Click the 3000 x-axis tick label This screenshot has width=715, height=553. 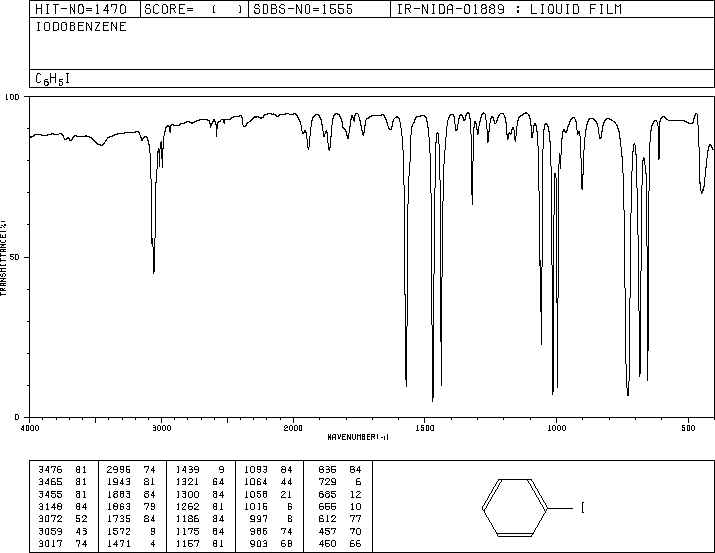point(161,428)
